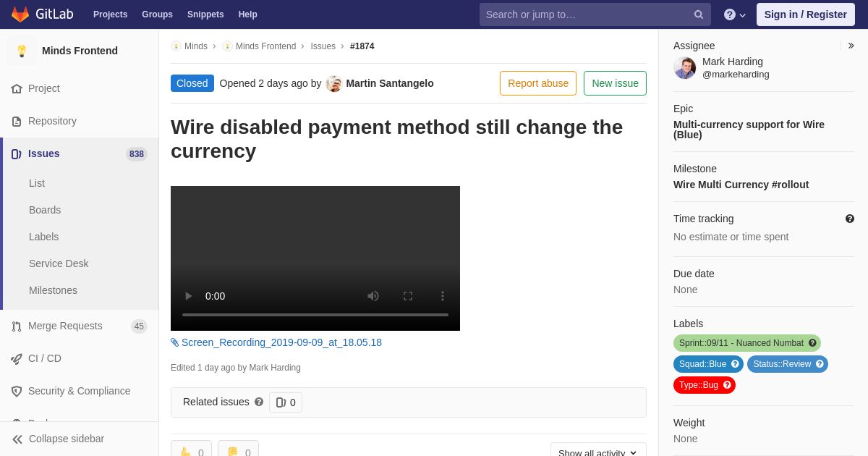This screenshot has width=868, height=456.
Task: Click the Related issues help icon
Action: (259, 402)
